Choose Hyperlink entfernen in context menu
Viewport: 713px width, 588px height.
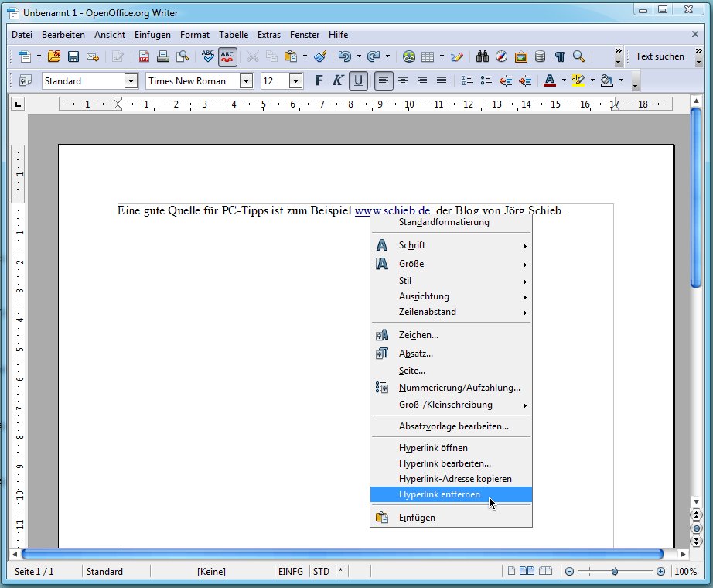pos(451,494)
